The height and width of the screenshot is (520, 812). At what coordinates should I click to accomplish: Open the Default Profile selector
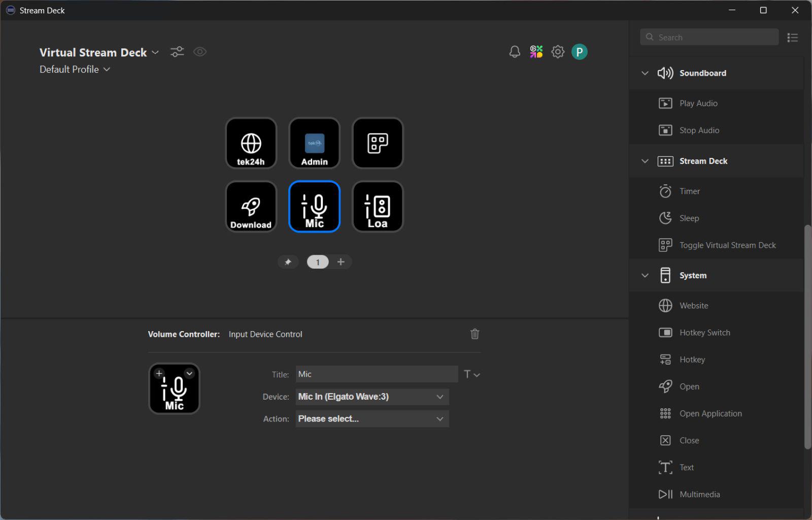[x=75, y=69]
